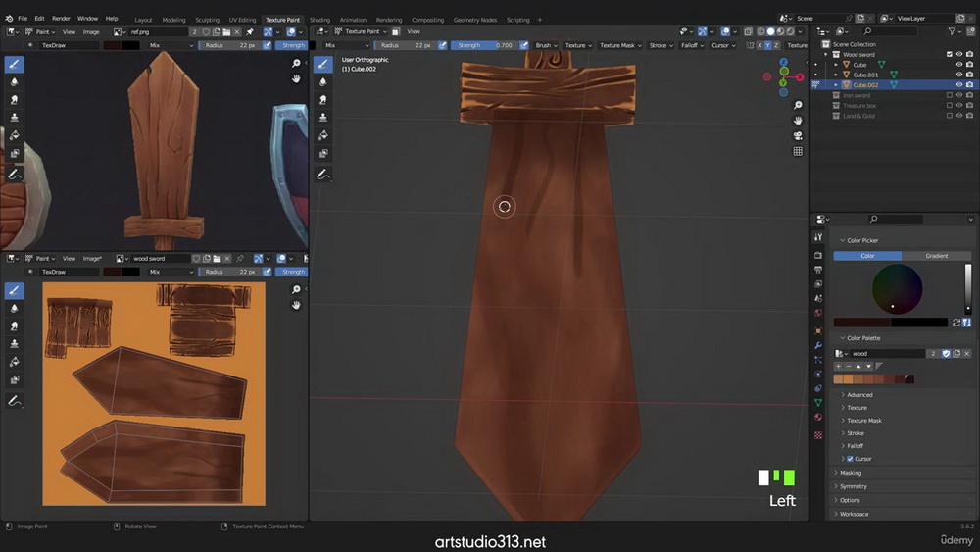Select the Clone tool in 3D viewport toolbar
The width and height of the screenshot is (980, 552).
pos(323,118)
